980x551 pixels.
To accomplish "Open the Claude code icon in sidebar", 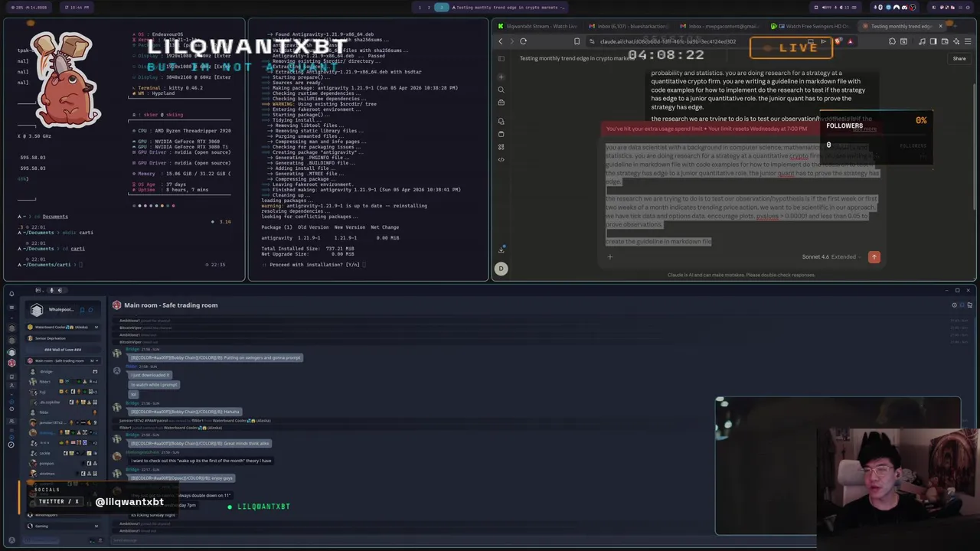I will 501,159.
